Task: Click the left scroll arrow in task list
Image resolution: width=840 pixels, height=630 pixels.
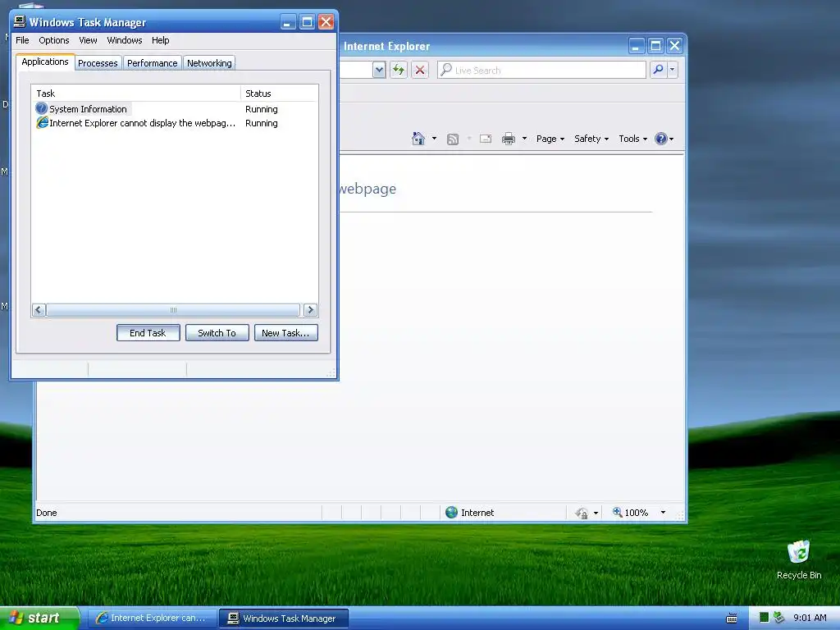Action: [x=39, y=309]
